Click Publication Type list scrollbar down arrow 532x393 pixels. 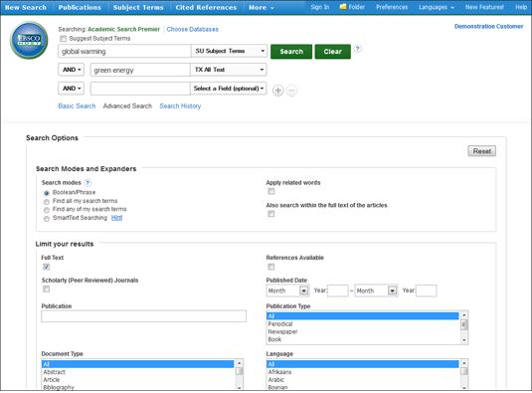point(463,340)
